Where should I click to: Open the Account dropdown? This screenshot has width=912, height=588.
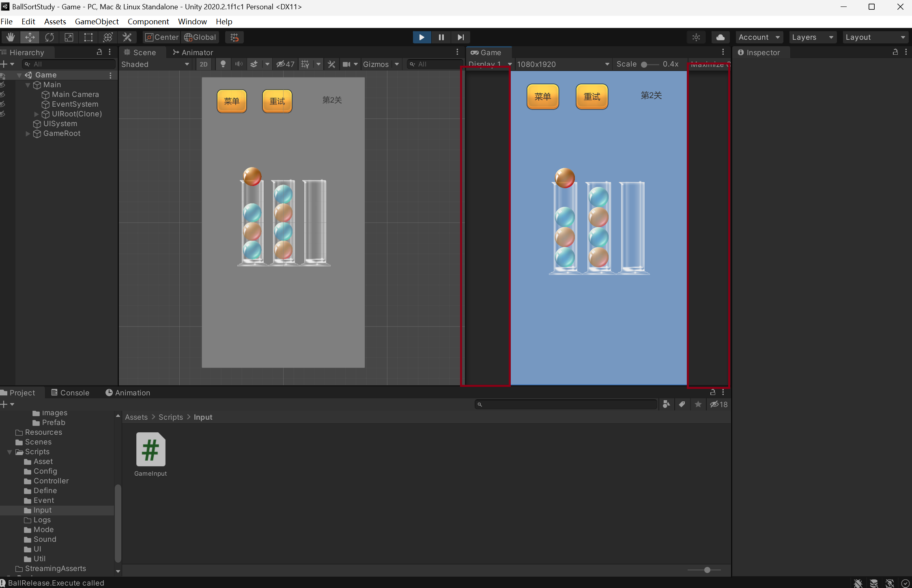pyautogui.click(x=759, y=37)
